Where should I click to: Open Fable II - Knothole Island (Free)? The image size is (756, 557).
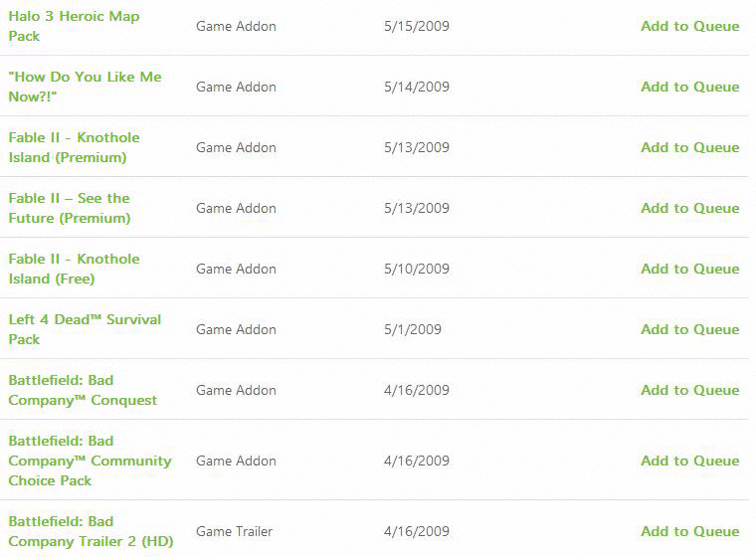[x=74, y=270]
